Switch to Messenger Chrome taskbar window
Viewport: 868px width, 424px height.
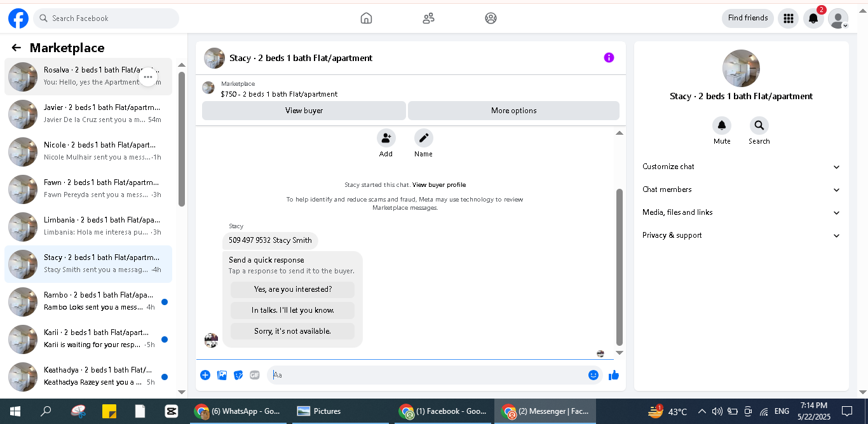(545, 411)
